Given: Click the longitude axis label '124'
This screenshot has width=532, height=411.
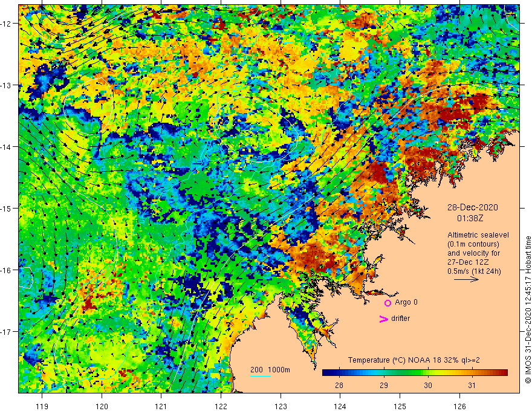Looking at the screenshot, I should point(340,406).
